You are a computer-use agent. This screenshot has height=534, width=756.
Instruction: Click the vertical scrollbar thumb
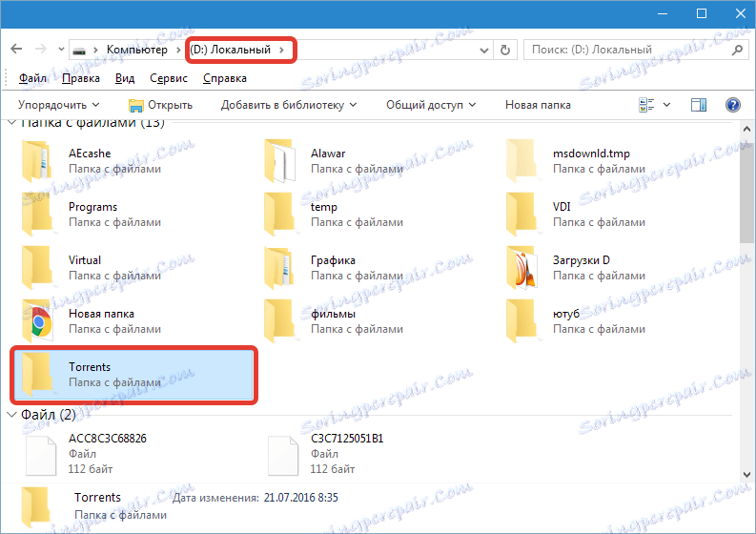click(x=746, y=193)
